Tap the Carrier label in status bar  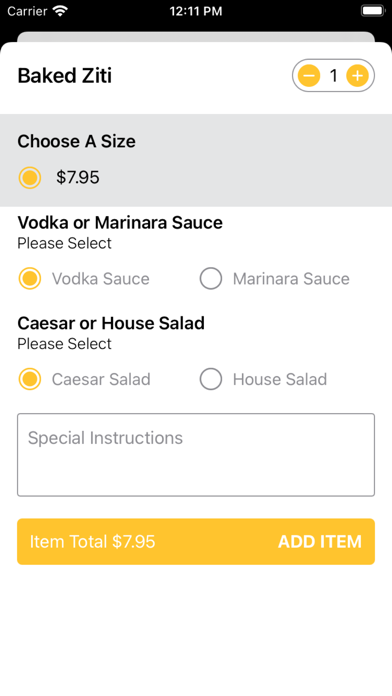tap(28, 11)
